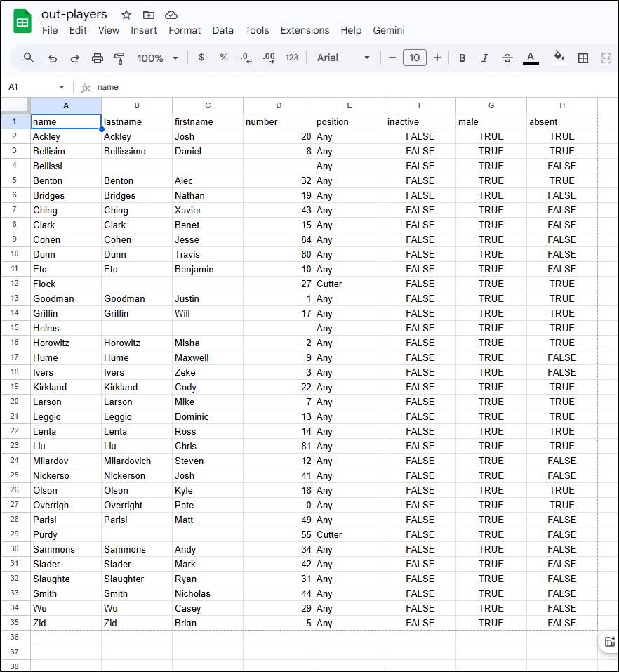The width and height of the screenshot is (619, 672).
Task: Toggle bold formatting
Action: pos(462,58)
